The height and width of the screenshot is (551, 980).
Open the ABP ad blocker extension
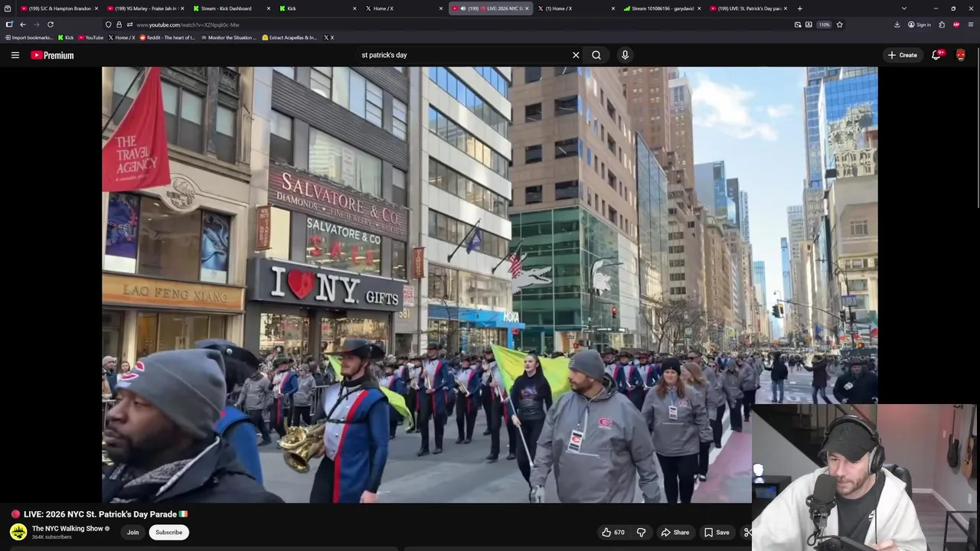(x=956, y=24)
